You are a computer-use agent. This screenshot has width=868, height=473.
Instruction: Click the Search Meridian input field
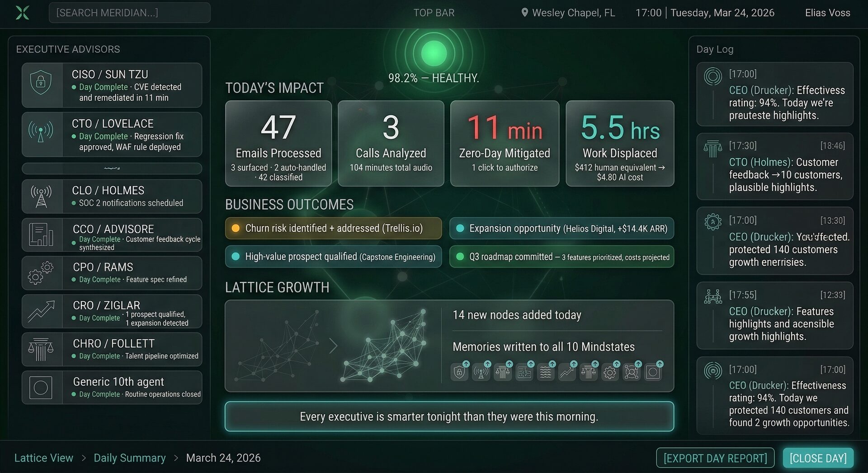pyautogui.click(x=129, y=13)
